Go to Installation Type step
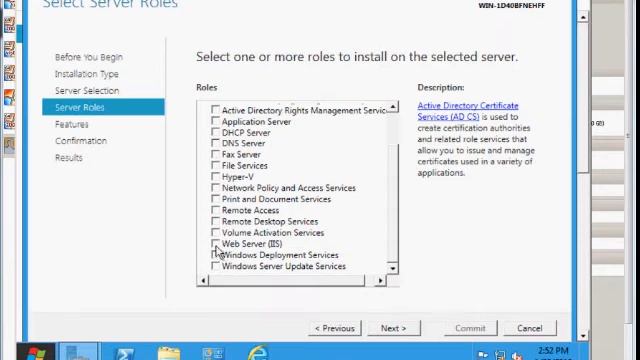Image resolution: width=640 pixels, height=360 pixels. coord(87,74)
